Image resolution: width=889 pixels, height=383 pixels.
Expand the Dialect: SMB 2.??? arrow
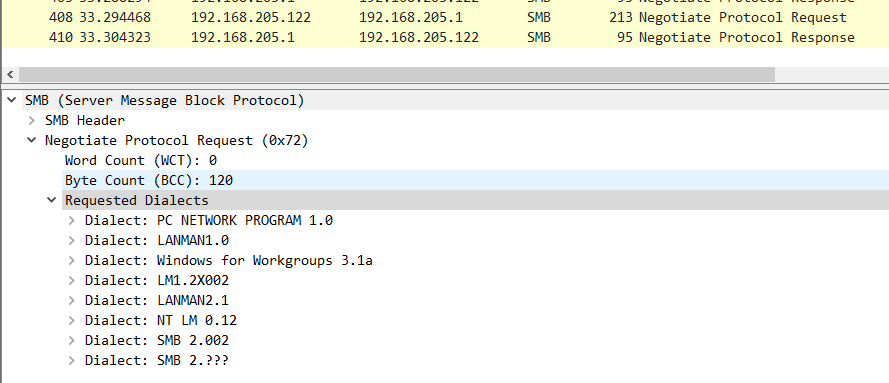[71, 360]
